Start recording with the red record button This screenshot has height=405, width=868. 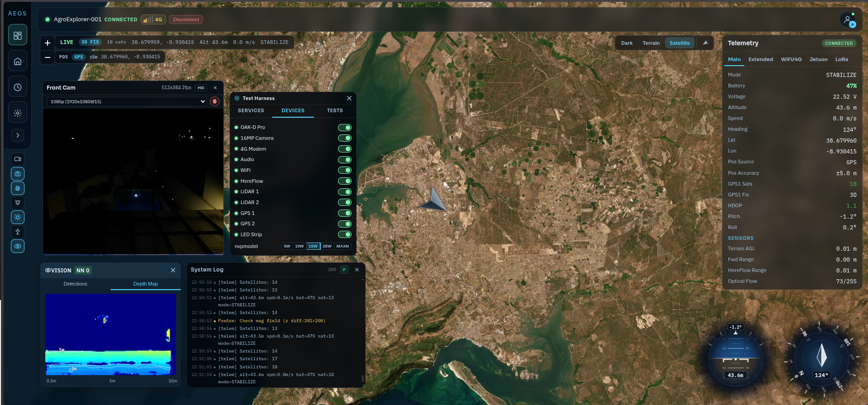215,101
